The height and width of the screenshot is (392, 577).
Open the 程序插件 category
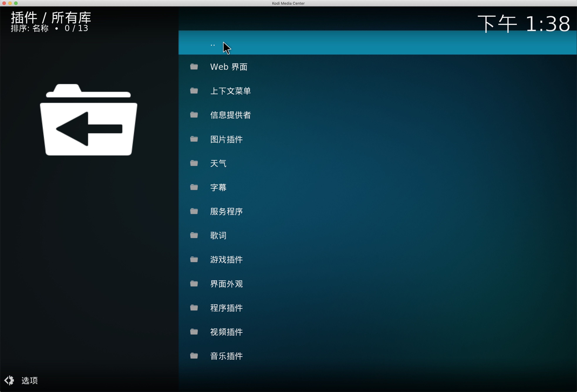(x=226, y=308)
